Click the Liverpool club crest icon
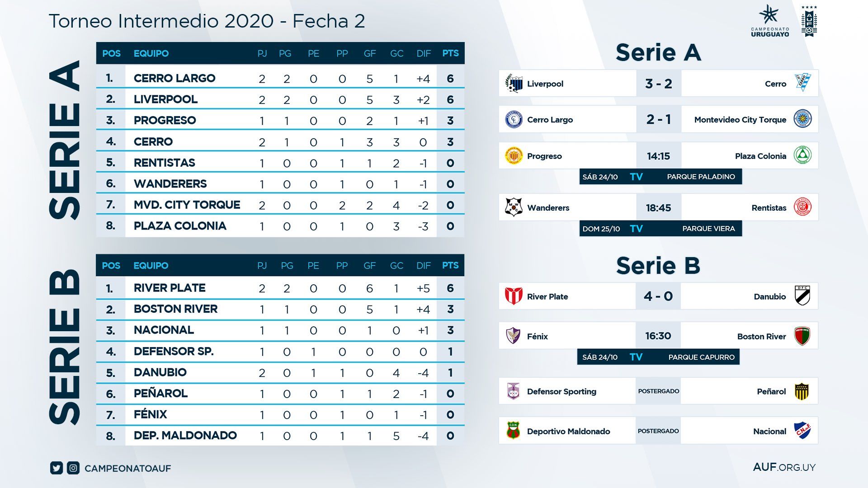 [514, 83]
